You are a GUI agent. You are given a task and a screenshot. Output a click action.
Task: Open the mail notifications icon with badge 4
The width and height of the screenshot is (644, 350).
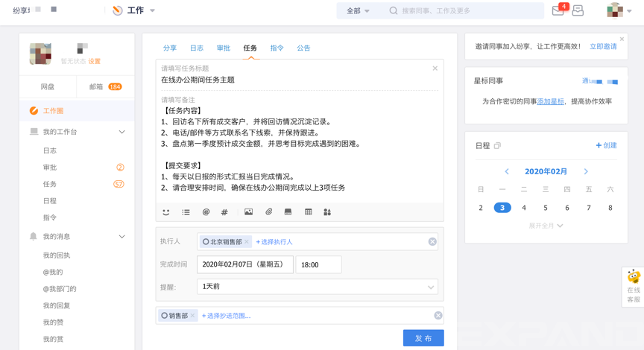click(x=558, y=10)
